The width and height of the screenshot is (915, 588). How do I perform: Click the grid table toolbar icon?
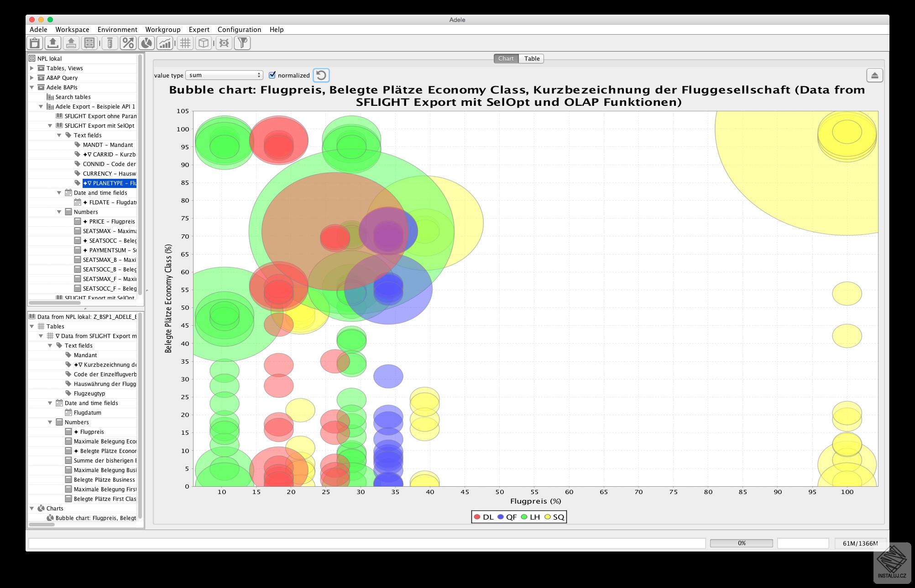pos(185,43)
